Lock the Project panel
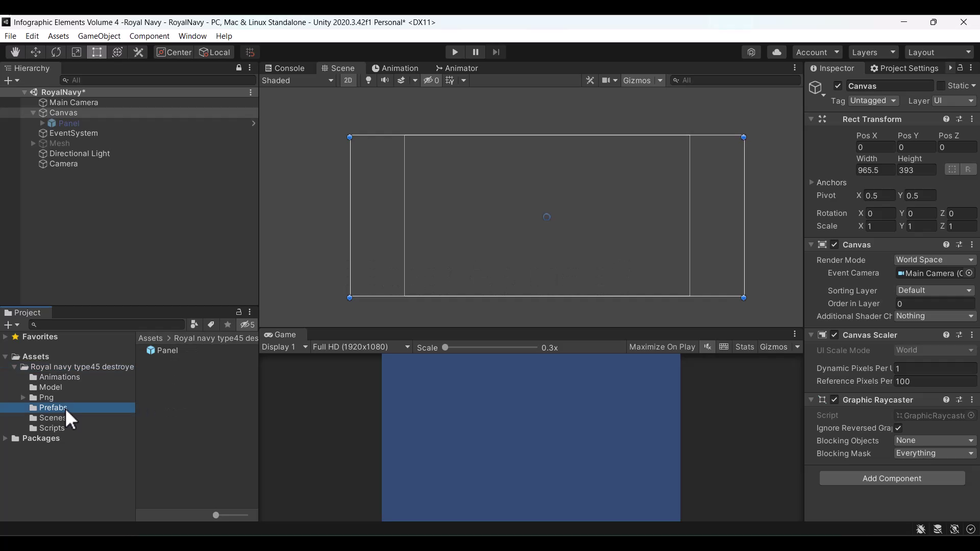The image size is (980, 551). tap(239, 312)
